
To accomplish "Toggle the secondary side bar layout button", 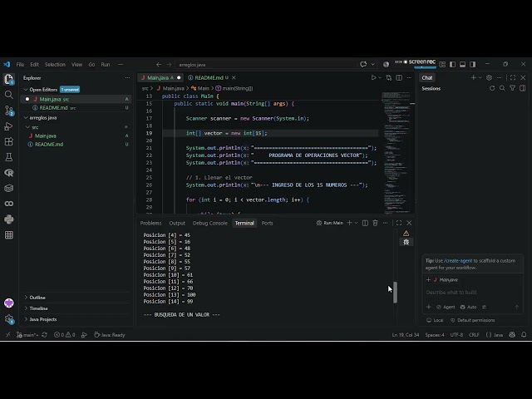I will (473, 65).
